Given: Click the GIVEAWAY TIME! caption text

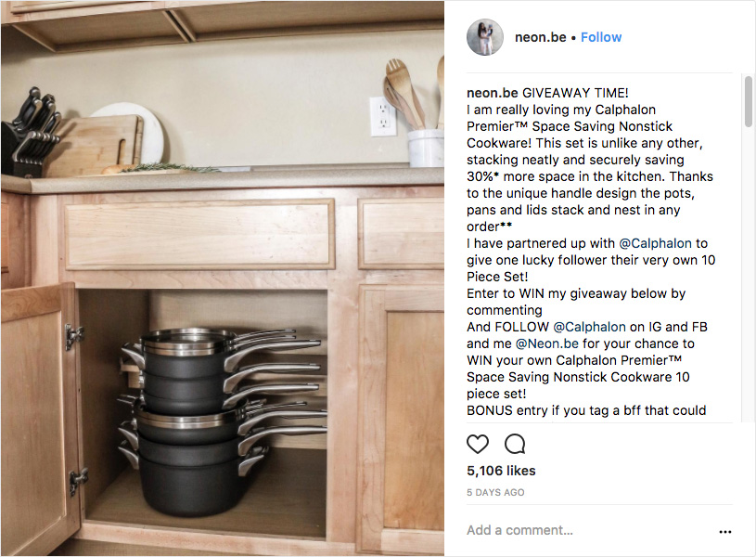Looking at the screenshot, I should [575, 93].
